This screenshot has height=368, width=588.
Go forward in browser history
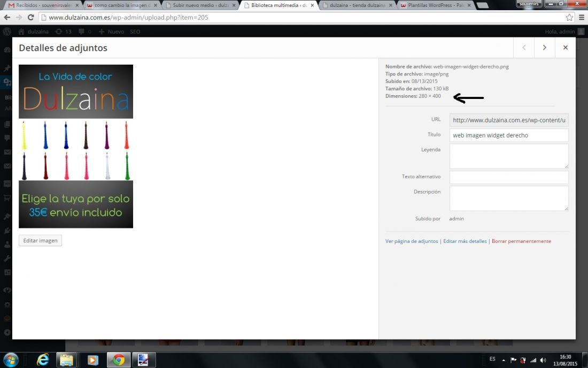pos(19,17)
